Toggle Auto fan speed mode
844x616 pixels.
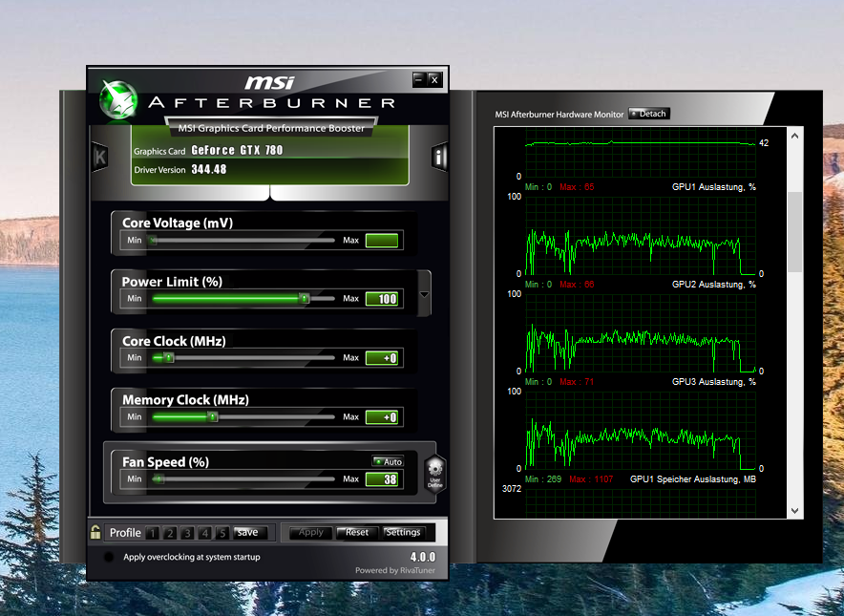(x=388, y=461)
